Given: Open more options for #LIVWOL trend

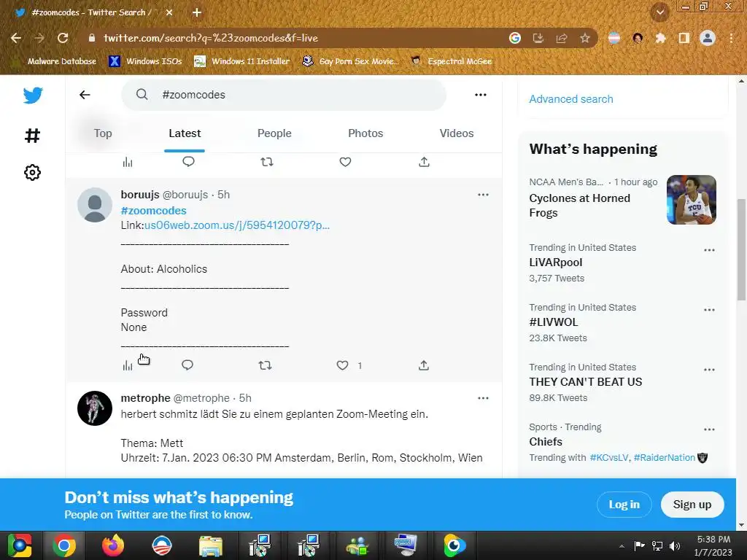Looking at the screenshot, I should tap(709, 310).
